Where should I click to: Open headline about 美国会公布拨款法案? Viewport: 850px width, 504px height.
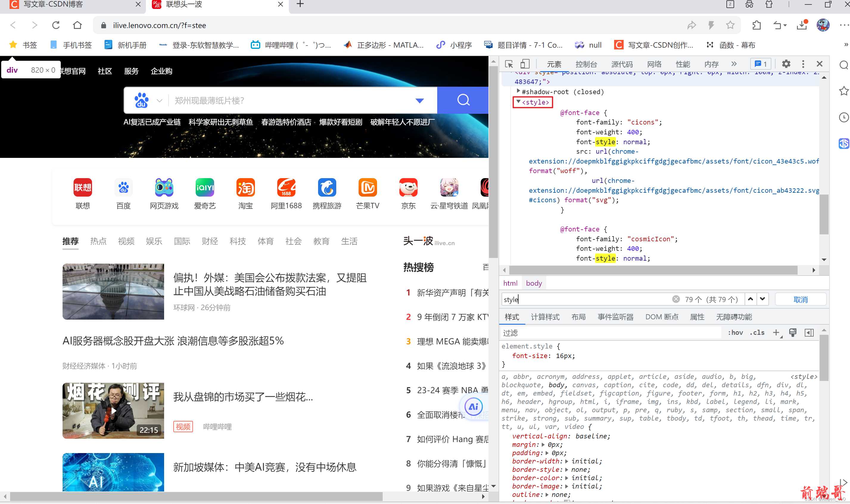270,284
